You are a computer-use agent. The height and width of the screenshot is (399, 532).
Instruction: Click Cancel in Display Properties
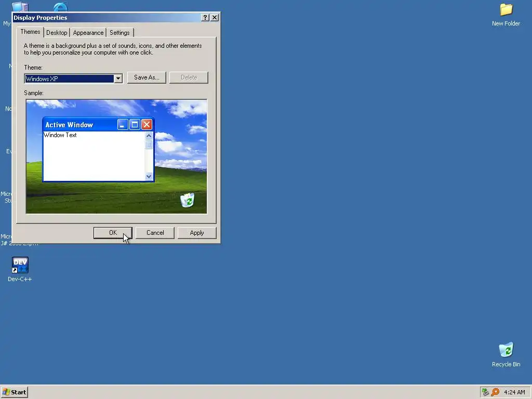click(x=155, y=233)
